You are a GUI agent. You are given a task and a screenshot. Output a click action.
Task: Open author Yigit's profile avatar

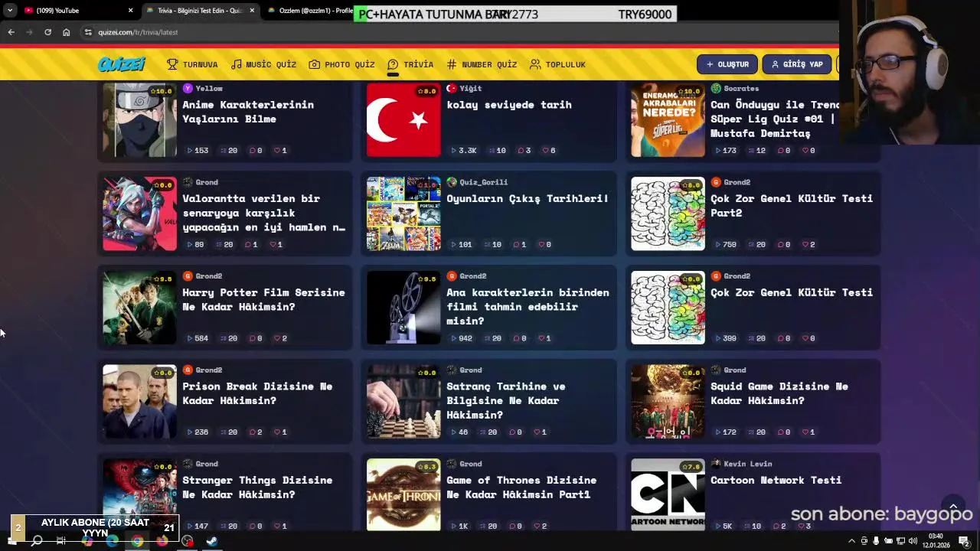(452, 89)
